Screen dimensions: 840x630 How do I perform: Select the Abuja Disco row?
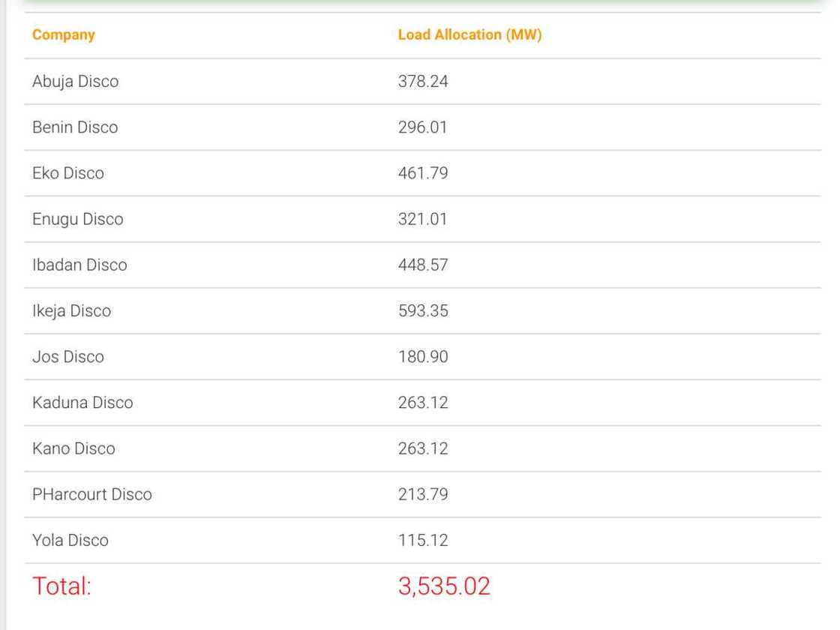click(75, 81)
